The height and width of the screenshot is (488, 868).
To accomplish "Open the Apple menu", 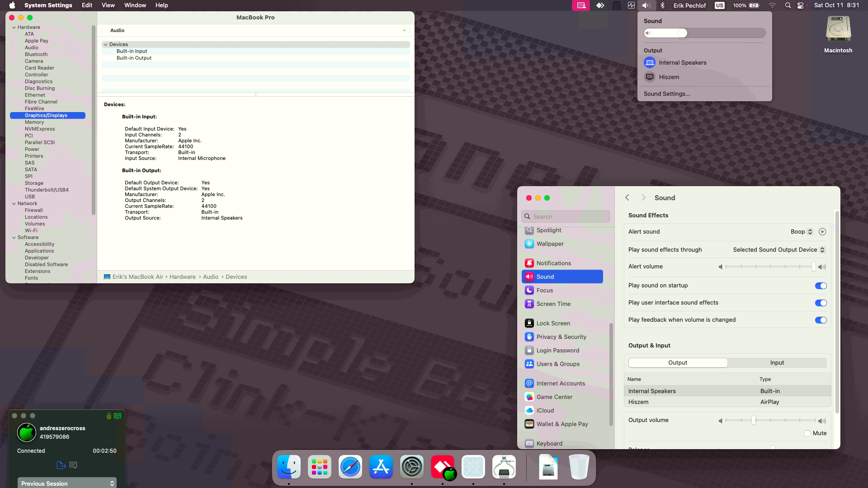I will click(x=12, y=5).
